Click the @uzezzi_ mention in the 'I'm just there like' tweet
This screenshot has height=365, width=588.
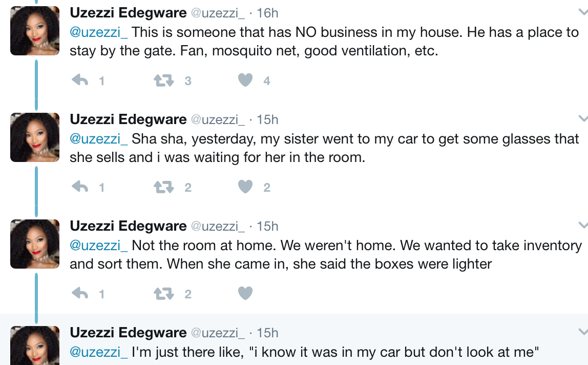pyautogui.click(x=98, y=352)
